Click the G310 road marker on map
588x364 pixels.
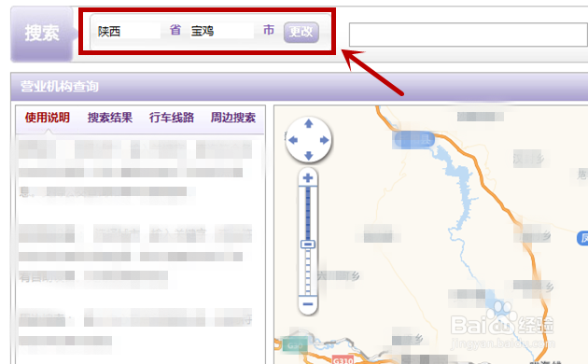tap(343, 360)
